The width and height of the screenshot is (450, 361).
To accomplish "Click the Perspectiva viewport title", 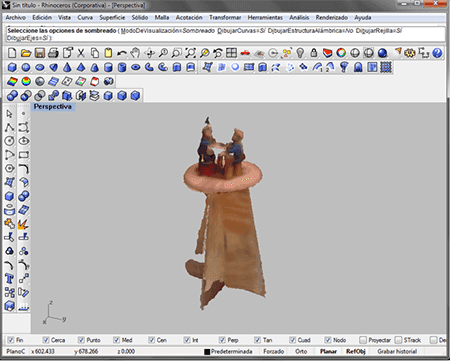I will 53,107.
